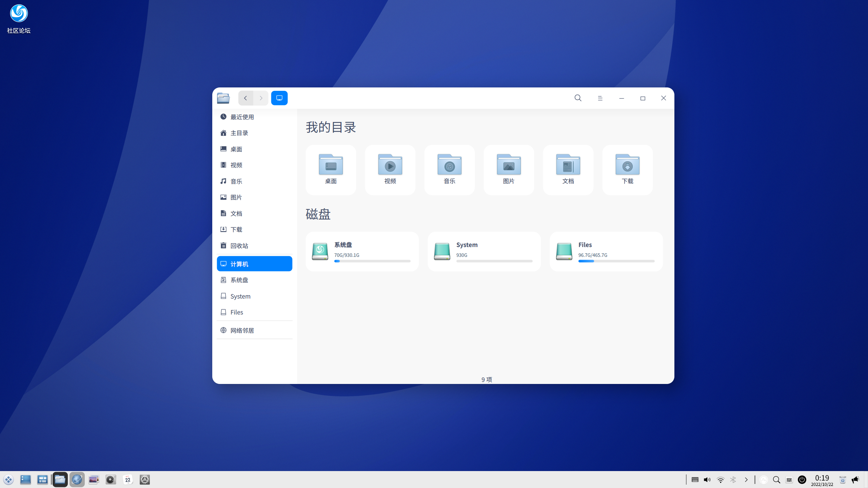Select 回收站 in the sidebar
The image size is (868, 488).
(x=240, y=245)
